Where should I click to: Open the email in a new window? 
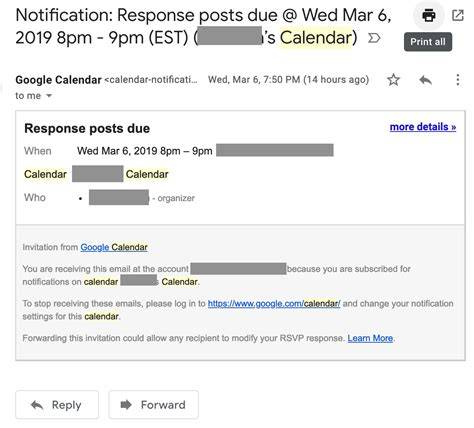[458, 15]
